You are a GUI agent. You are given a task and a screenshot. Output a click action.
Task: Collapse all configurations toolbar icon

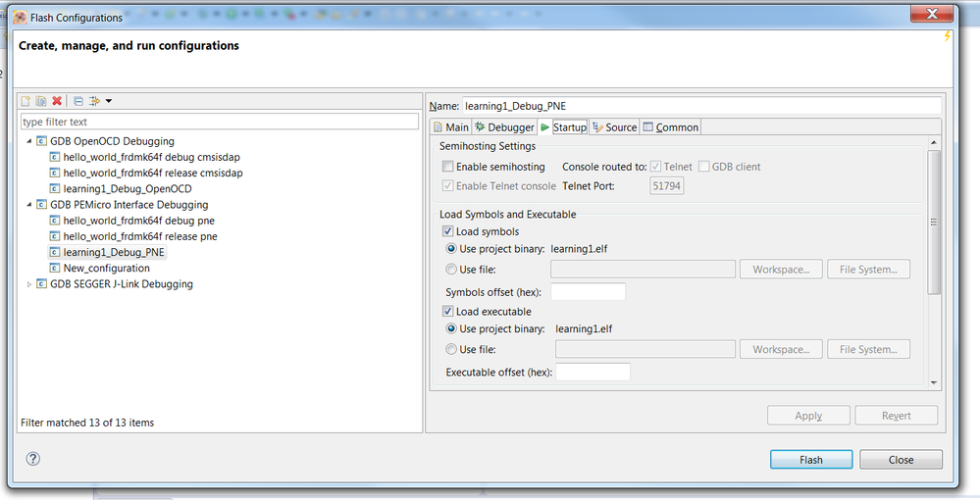click(78, 101)
